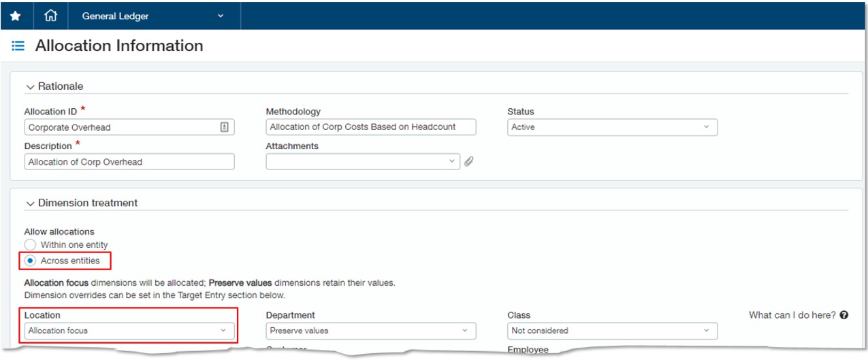Open Location dropdown set to Allocation focus
This screenshot has width=868, height=360.
129,331
